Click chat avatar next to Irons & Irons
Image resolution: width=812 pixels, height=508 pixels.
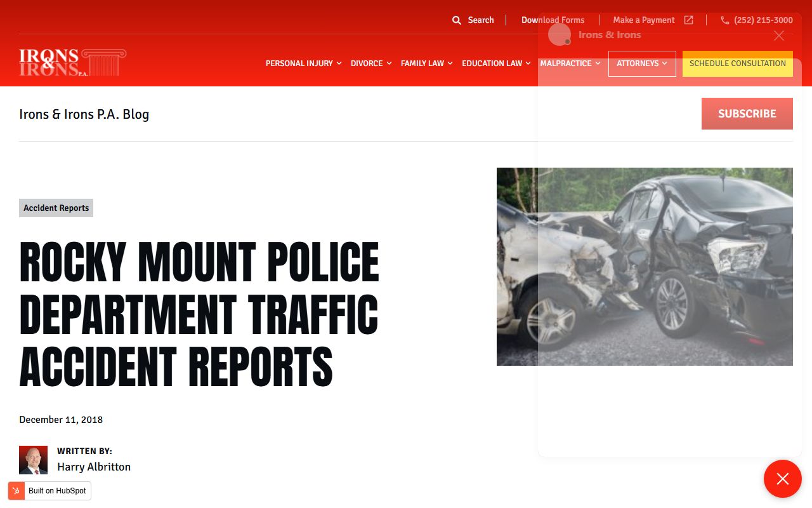point(560,35)
